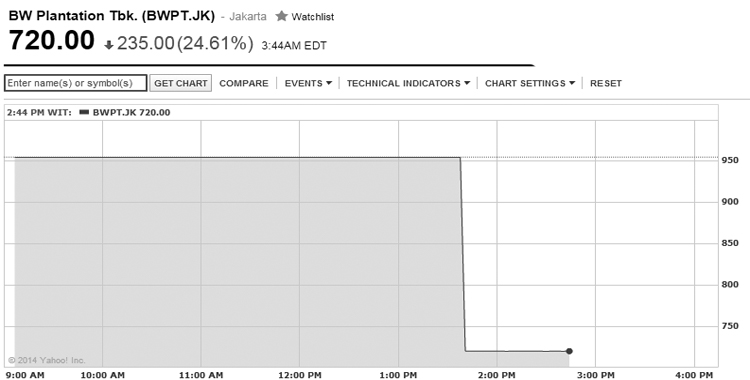Image resolution: width=750 pixels, height=380 pixels.
Task: Open the COMPARE option
Action: pos(243,83)
